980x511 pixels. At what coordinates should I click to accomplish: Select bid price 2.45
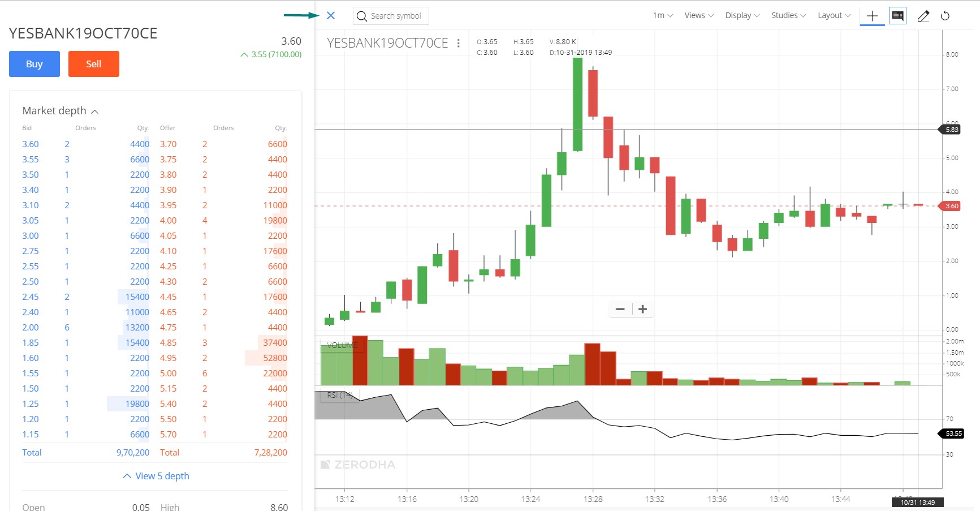coord(31,297)
